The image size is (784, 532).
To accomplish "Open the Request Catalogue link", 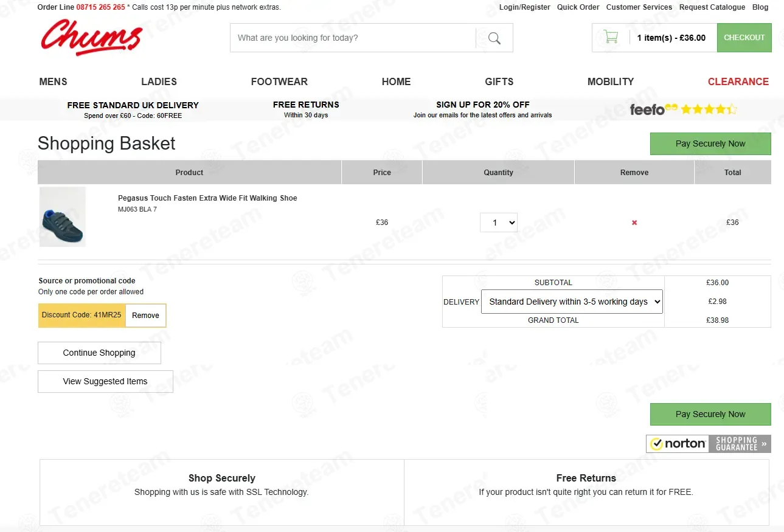I will (712, 7).
